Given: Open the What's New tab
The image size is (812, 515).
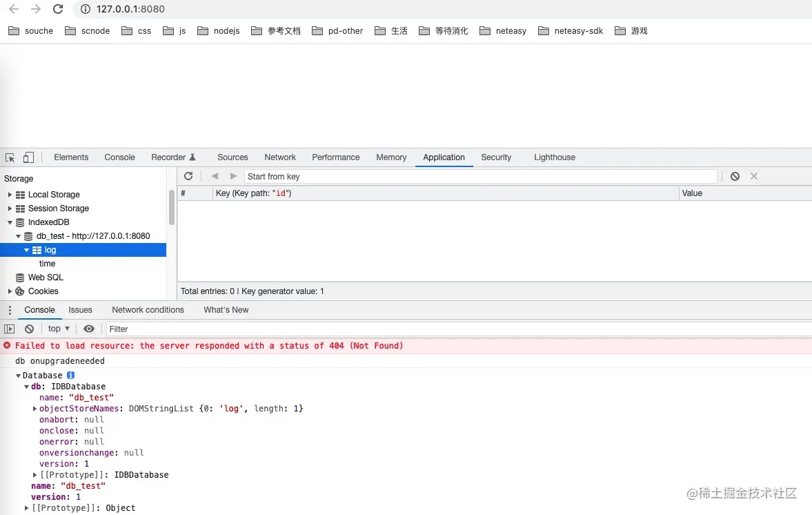Looking at the screenshot, I should [x=226, y=310].
